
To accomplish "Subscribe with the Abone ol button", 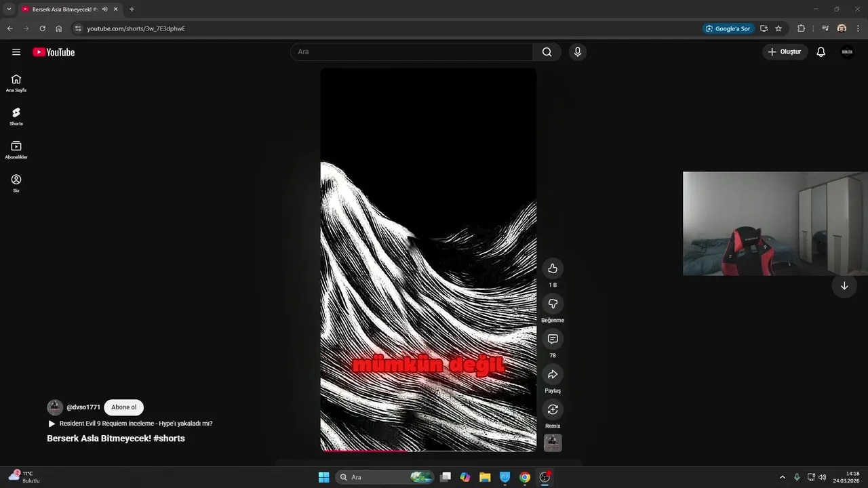I will (x=124, y=407).
